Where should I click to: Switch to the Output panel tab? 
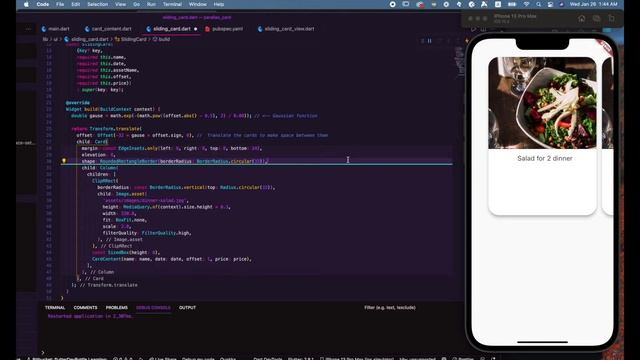tap(187, 307)
